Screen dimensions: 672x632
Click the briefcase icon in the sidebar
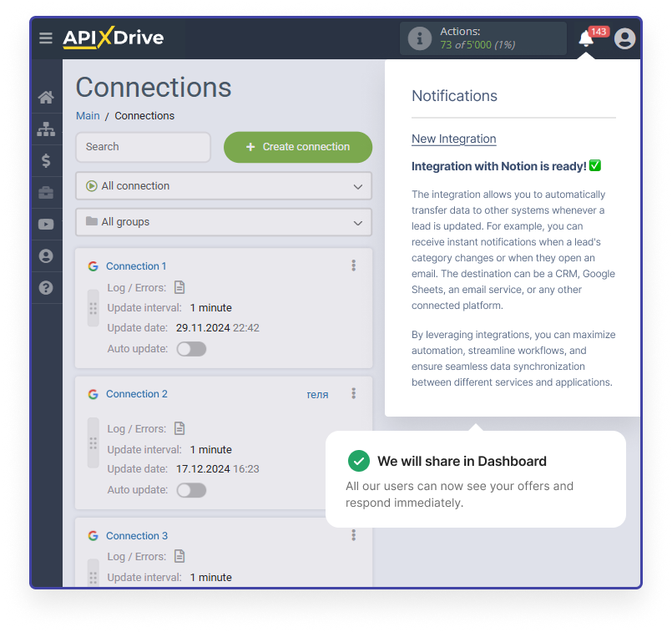[47, 192]
